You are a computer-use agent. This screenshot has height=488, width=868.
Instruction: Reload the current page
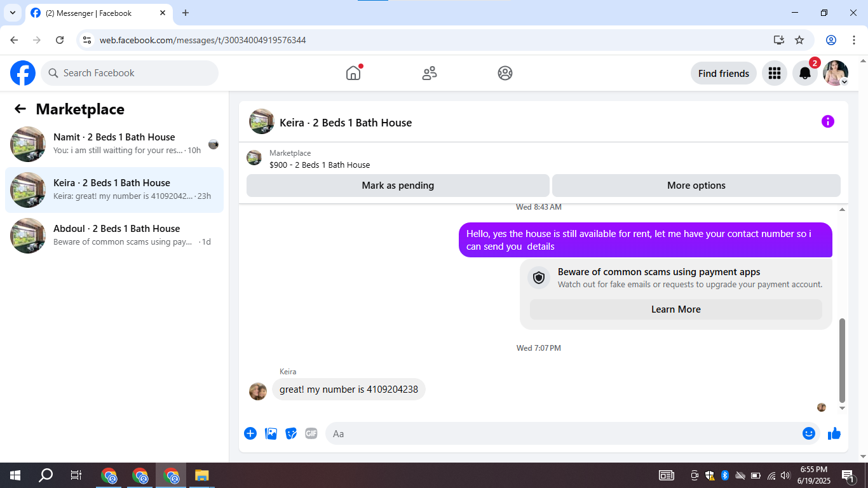click(60, 40)
